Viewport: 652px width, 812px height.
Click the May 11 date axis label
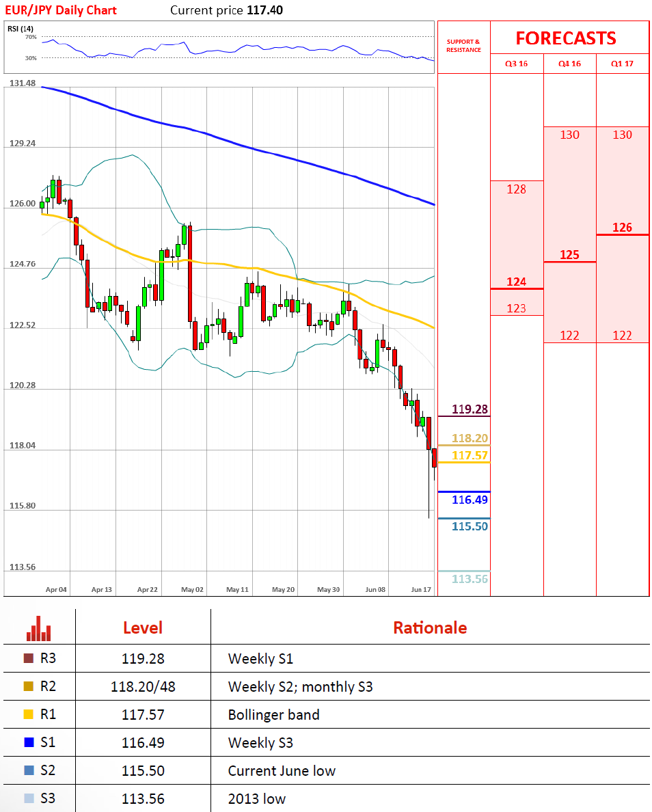click(x=237, y=589)
